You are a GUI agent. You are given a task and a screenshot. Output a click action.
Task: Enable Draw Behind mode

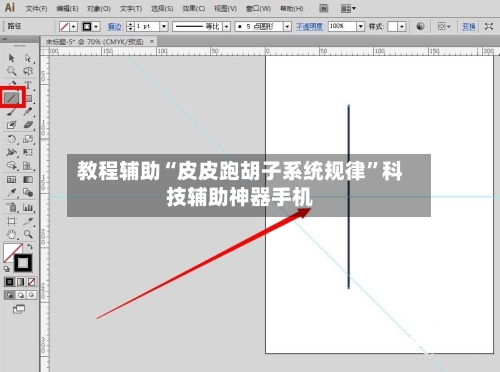click(x=21, y=295)
